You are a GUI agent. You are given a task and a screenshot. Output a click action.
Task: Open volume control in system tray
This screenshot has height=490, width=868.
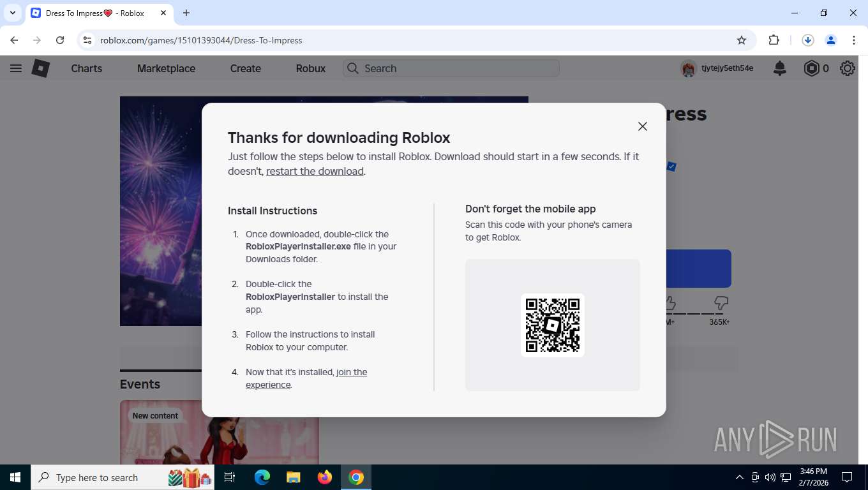point(770,477)
